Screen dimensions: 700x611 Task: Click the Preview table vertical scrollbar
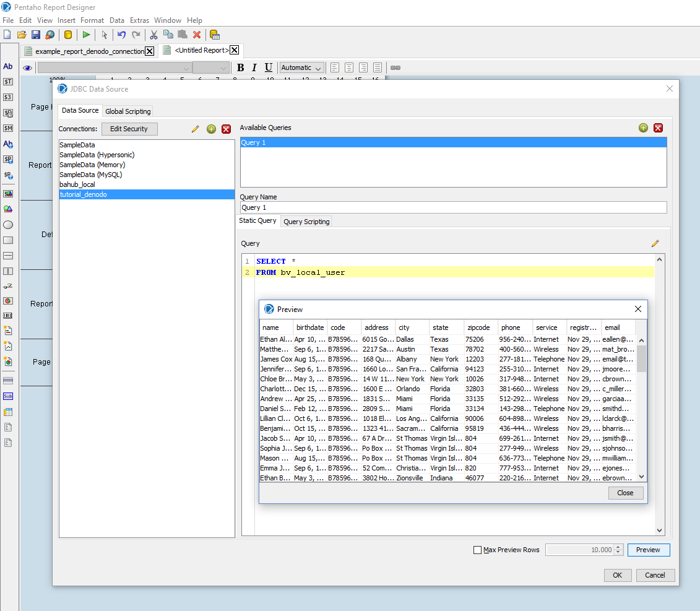coord(642,408)
